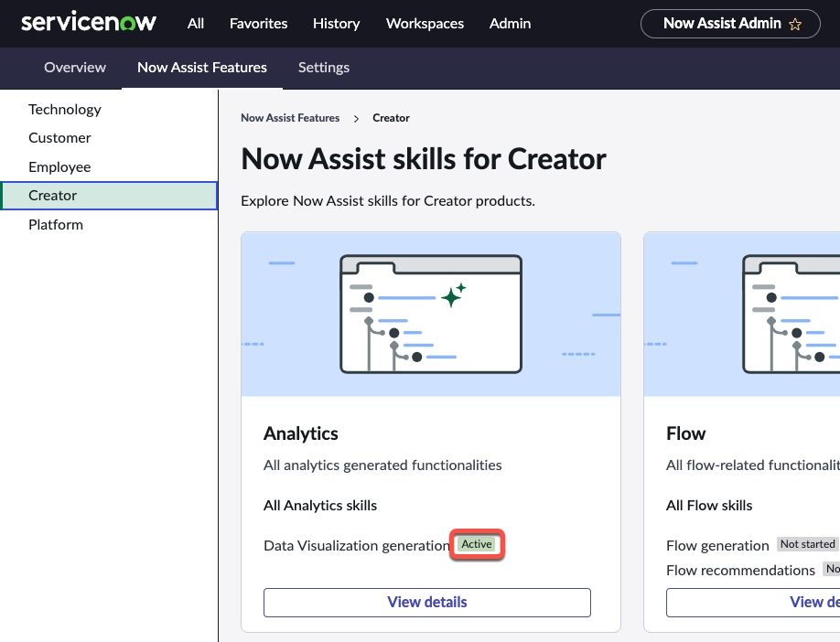Screen dimensions: 840x642
Task: Click the Flow card illustration
Action: (x=742, y=315)
